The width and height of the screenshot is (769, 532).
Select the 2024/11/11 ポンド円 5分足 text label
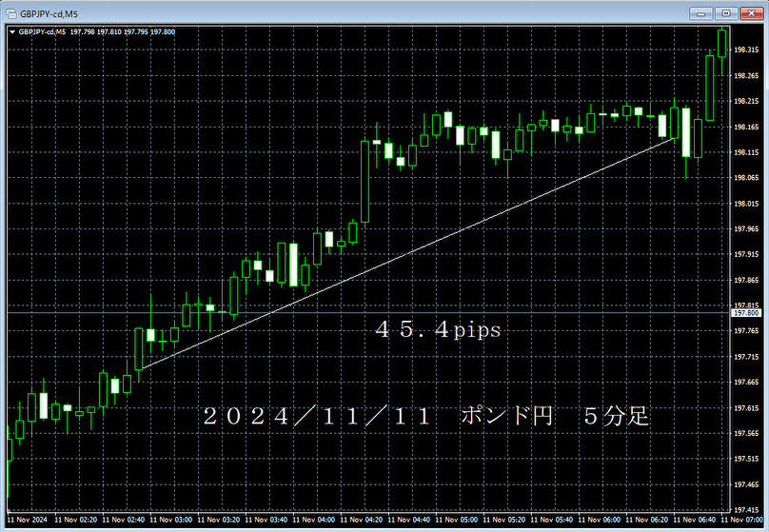(x=425, y=417)
